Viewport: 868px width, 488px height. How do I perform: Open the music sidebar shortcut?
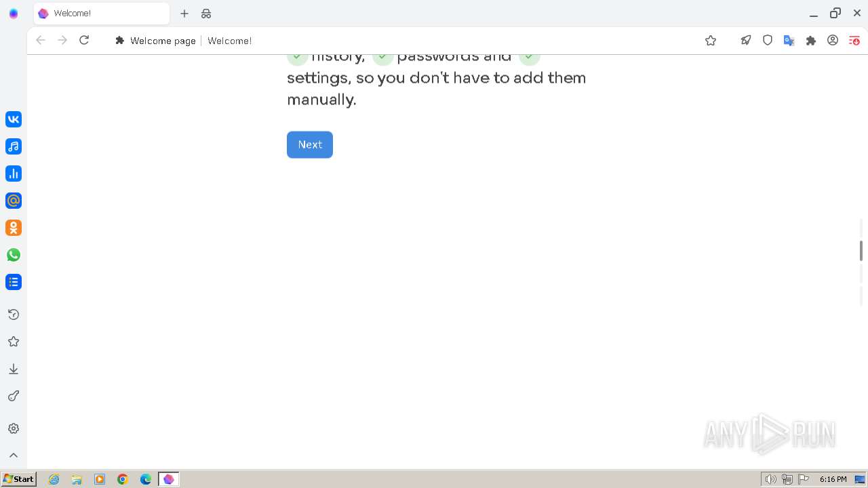pos(14,146)
